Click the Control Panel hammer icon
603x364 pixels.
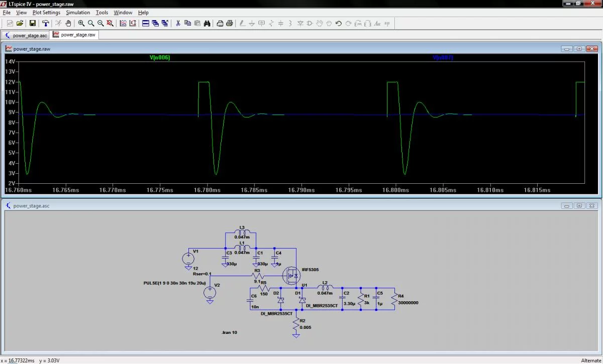[x=46, y=23]
